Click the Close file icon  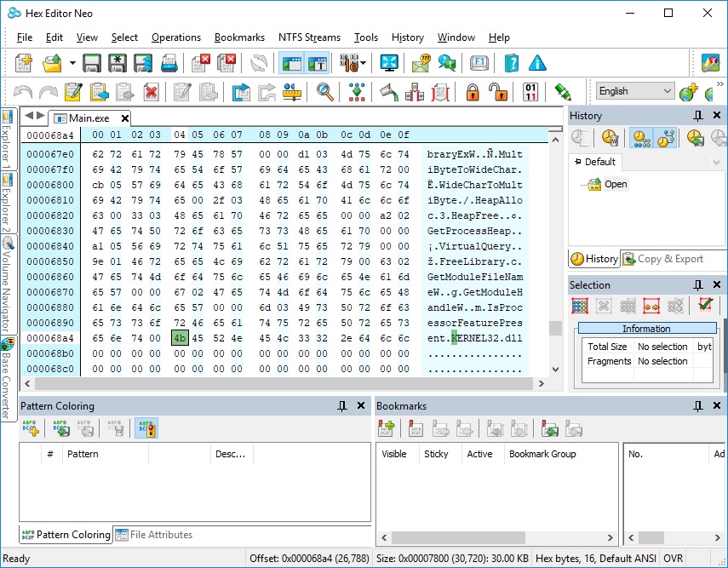[201, 63]
